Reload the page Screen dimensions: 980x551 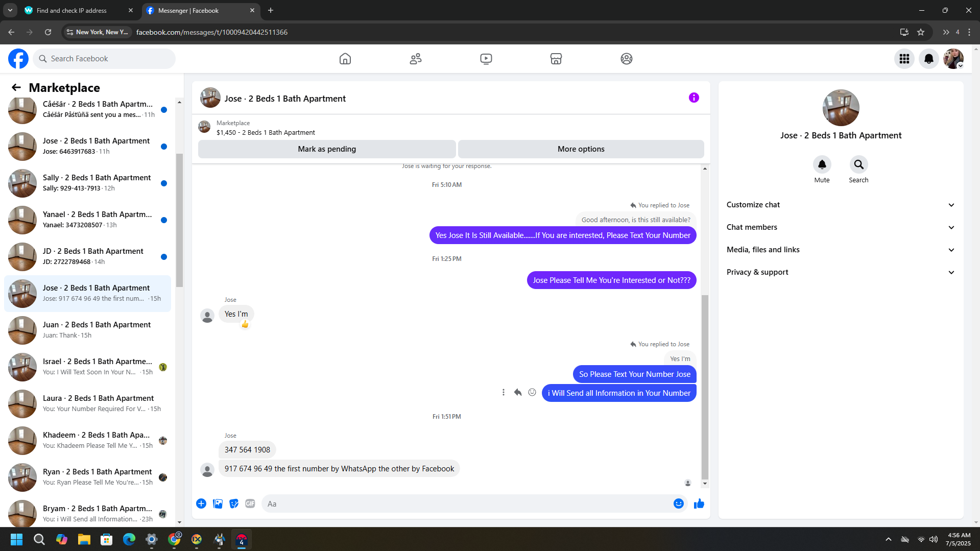pyautogui.click(x=48, y=32)
